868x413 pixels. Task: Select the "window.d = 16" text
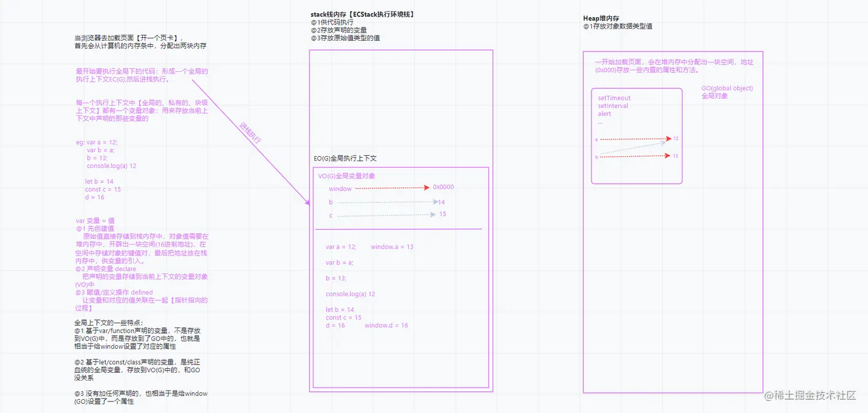click(385, 325)
